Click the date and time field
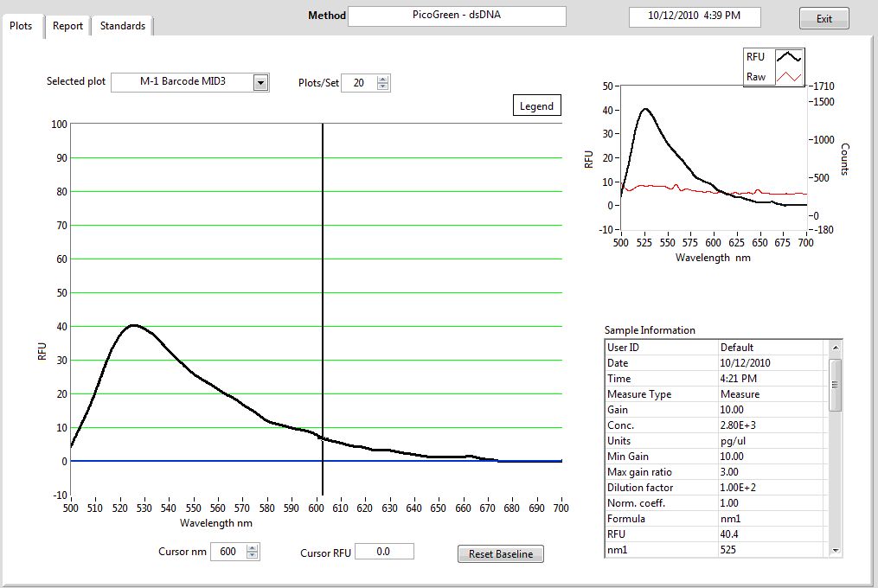Viewport: 878px width, 588px height. [695, 16]
